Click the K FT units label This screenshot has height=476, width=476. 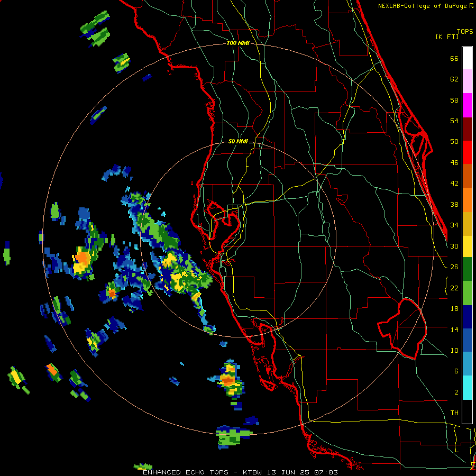click(x=447, y=37)
